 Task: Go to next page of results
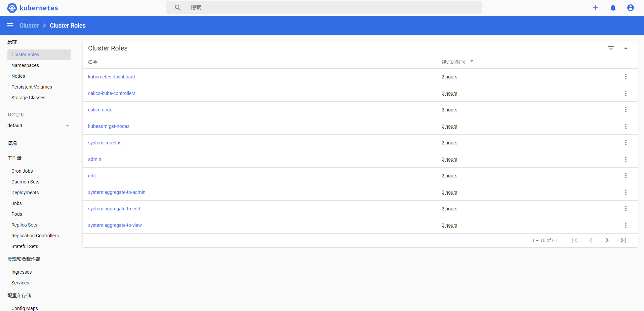coord(607,240)
